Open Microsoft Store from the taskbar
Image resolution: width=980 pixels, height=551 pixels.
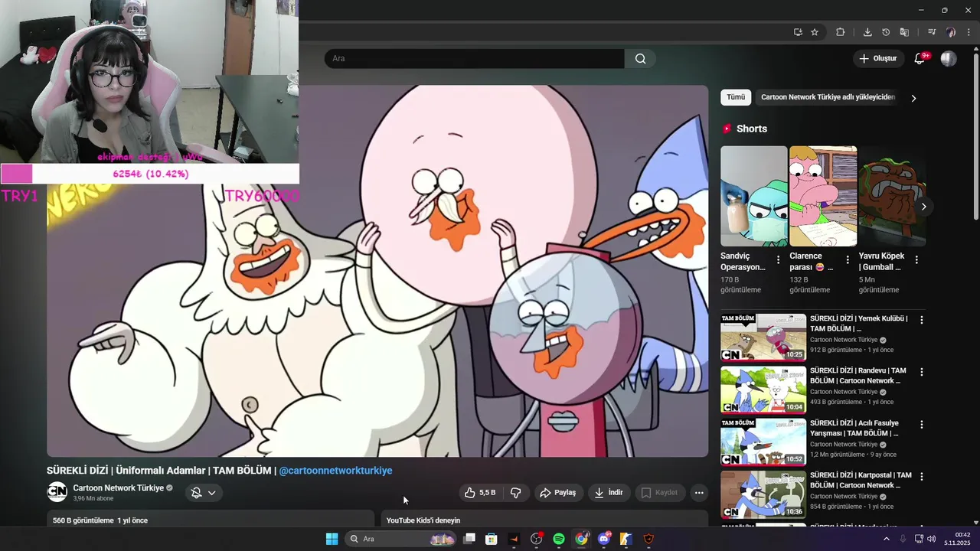[x=492, y=539]
